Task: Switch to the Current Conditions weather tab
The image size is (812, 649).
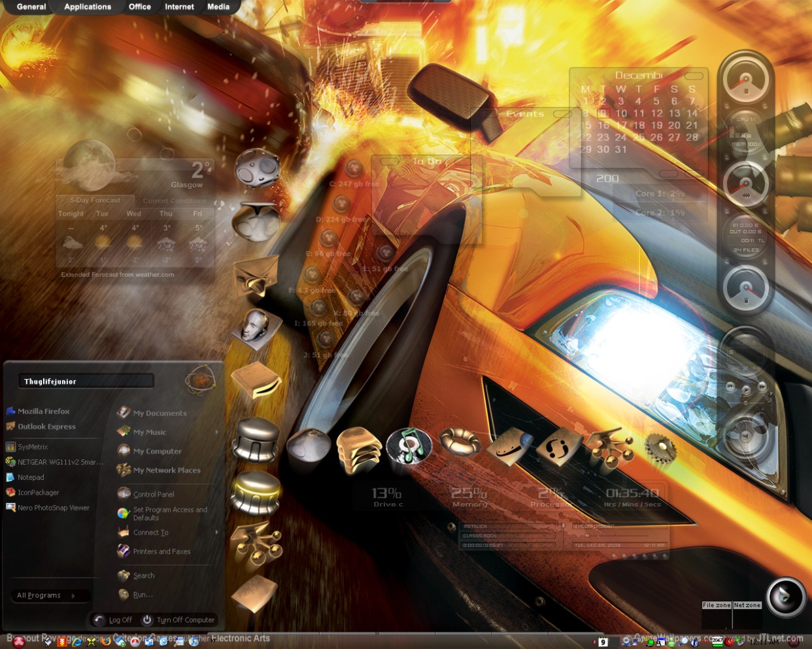Action: coord(175,201)
